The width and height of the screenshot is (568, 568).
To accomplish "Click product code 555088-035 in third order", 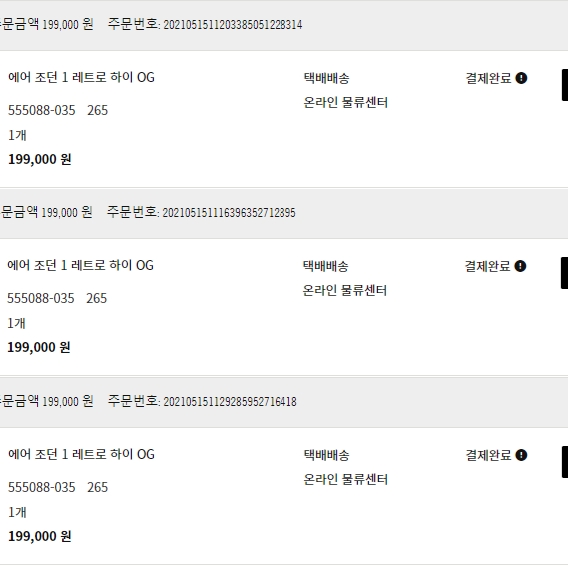I will 42,487.
